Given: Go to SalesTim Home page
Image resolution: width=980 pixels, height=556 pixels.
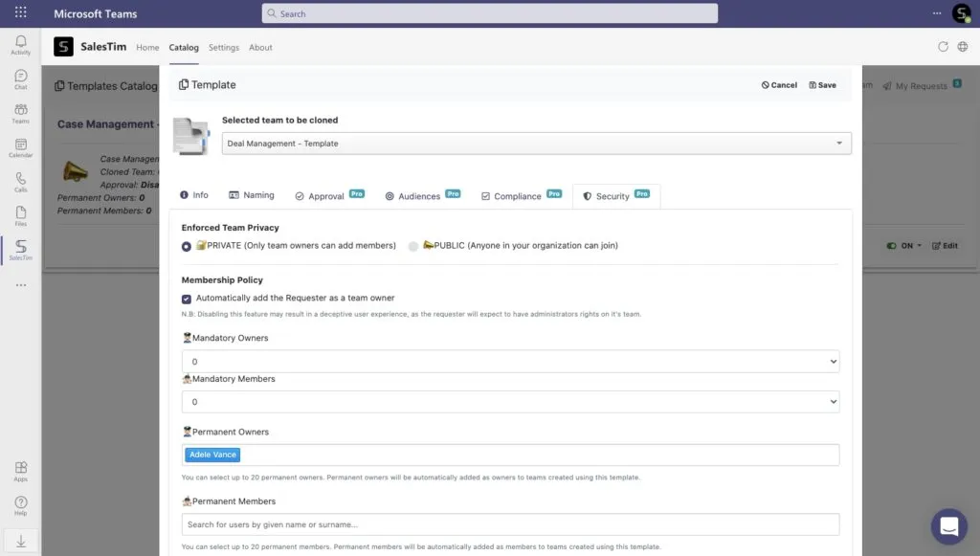Looking at the screenshot, I should point(147,48).
